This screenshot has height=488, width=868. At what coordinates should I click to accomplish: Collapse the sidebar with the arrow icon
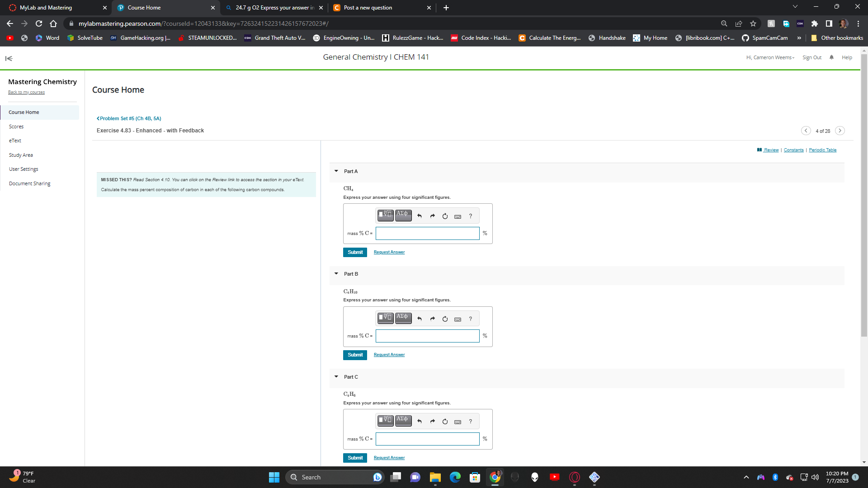pos(9,58)
